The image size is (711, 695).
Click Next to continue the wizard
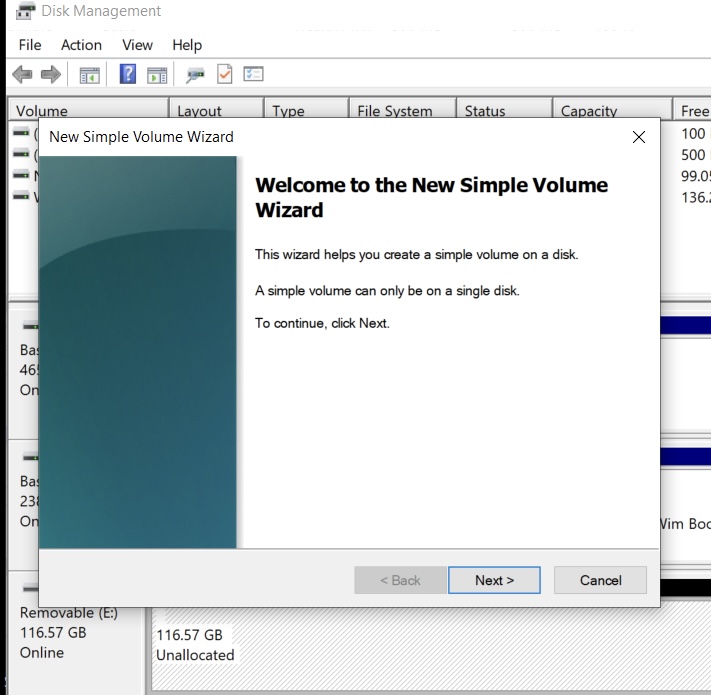[494, 580]
